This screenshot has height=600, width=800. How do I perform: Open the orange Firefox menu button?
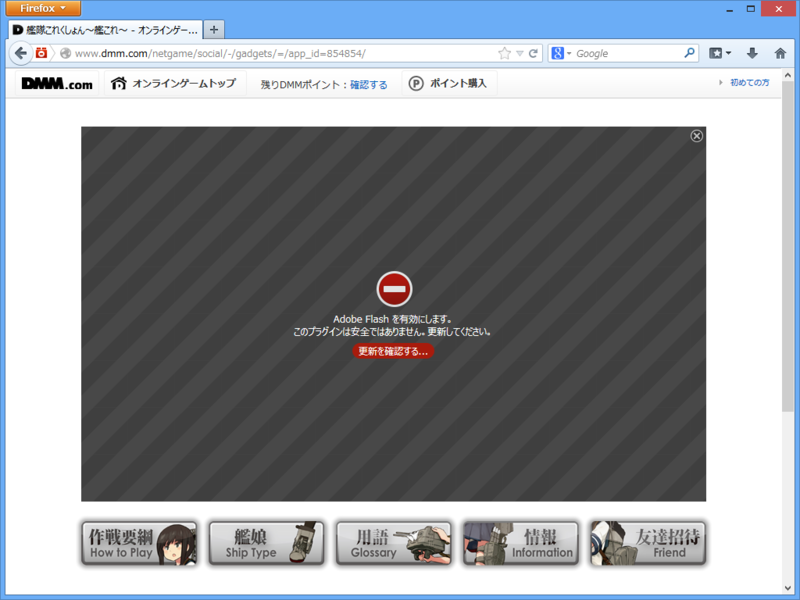(43, 8)
